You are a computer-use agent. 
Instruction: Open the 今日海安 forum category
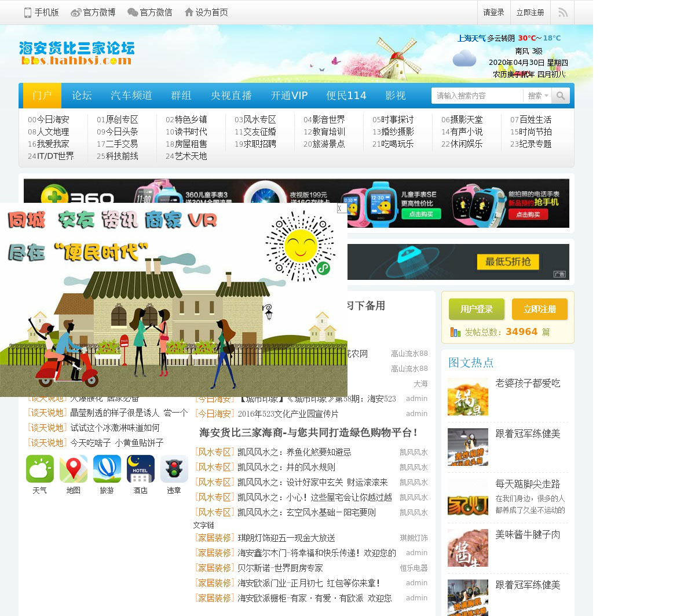[x=52, y=119]
